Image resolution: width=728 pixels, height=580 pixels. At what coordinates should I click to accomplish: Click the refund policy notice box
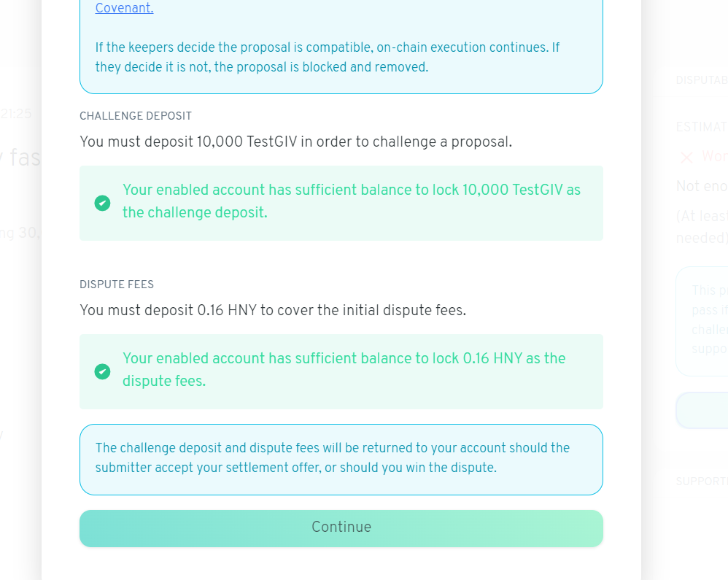341,459
